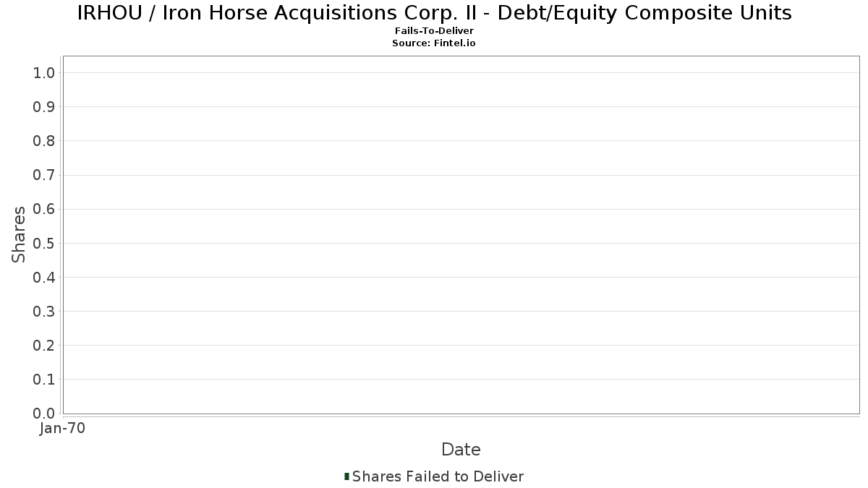Click the center of the empty plot area
868x488 pixels.
[x=461, y=234]
